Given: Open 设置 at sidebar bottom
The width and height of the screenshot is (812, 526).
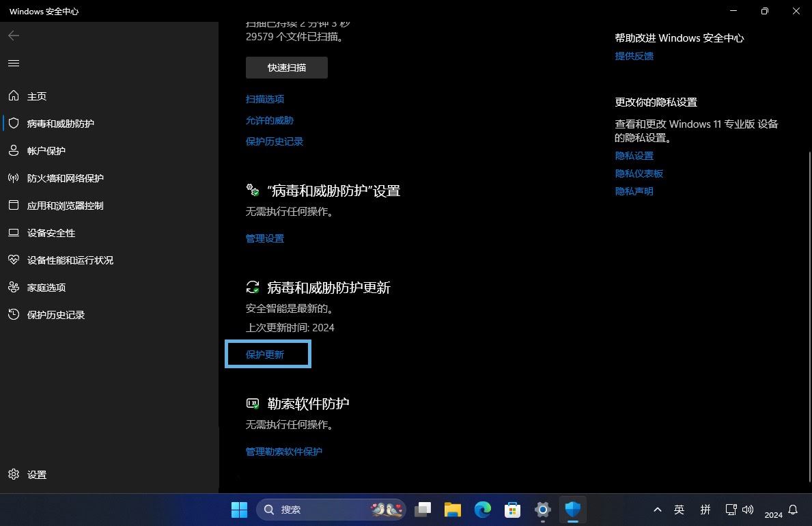Looking at the screenshot, I should [x=37, y=475].
